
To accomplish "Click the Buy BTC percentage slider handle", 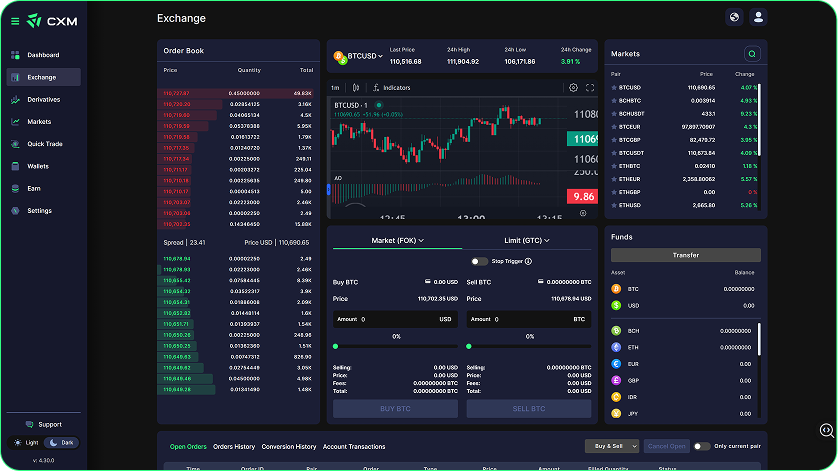I will (336, 346).
